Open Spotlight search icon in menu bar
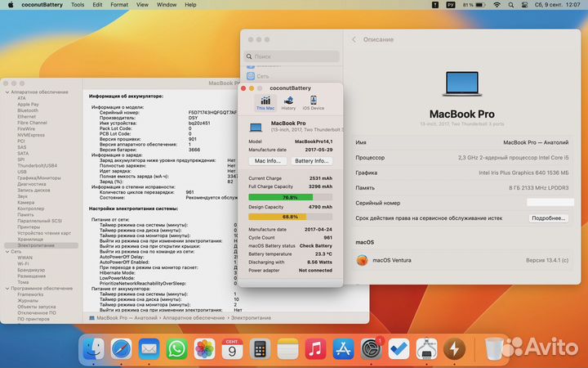This screenshot has height=368, width=588. tap(510, 5)
